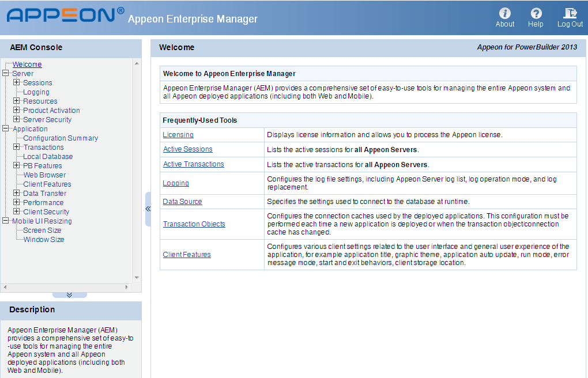Screen dimensions: 588x378
Task: Open Client Security in the tree
Action: 46,212
